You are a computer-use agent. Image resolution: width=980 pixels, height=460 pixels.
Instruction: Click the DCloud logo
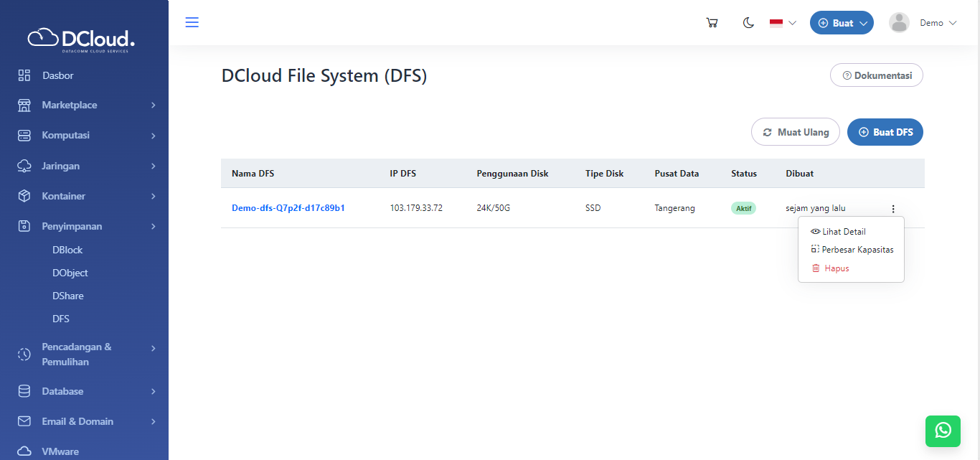[81, 39]
